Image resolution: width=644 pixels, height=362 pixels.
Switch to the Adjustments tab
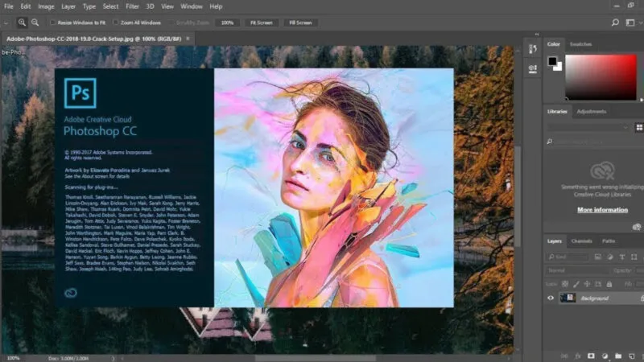(592, 111)
